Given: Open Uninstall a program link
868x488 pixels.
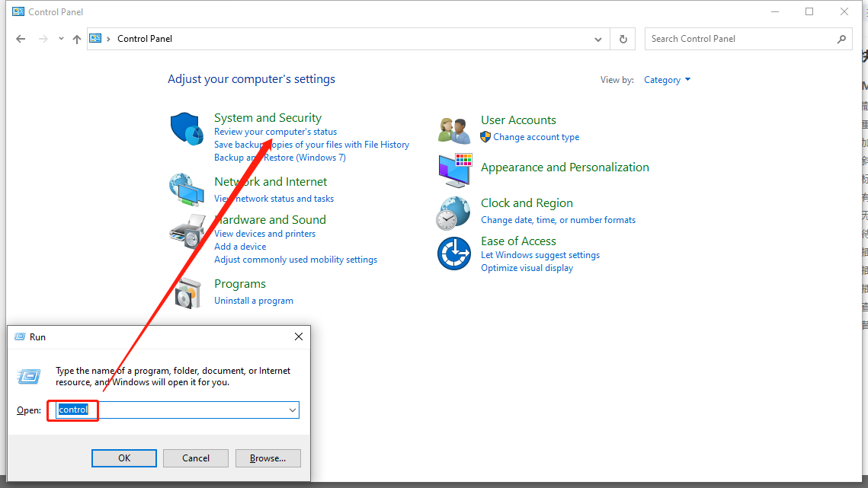Looking at the screenshot, I should tap(254, 300).
